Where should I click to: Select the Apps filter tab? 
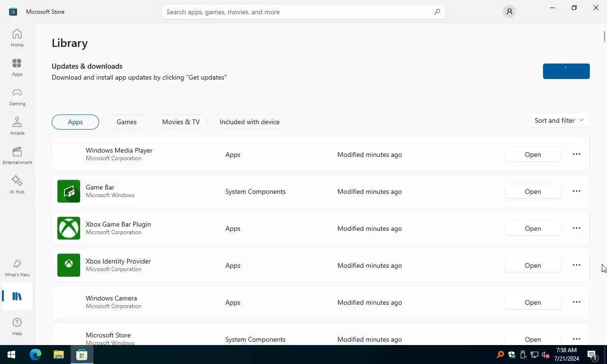coord(75,122)
